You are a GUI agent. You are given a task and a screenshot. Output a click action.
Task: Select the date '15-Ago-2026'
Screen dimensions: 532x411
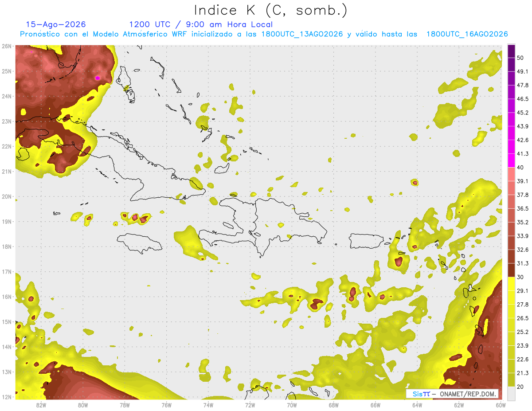pos(56,24)
